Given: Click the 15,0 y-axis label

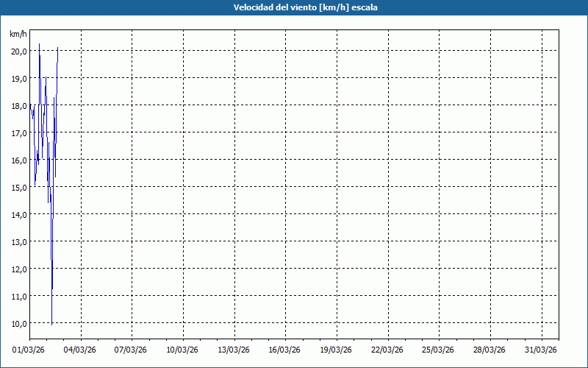Looking at the screenshot, I should (x=18, y=188).
